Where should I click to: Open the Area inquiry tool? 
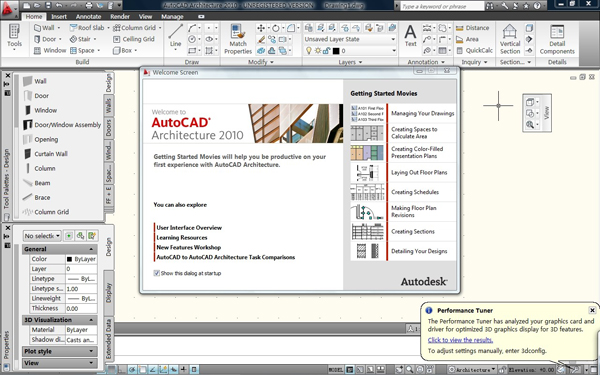467,39
